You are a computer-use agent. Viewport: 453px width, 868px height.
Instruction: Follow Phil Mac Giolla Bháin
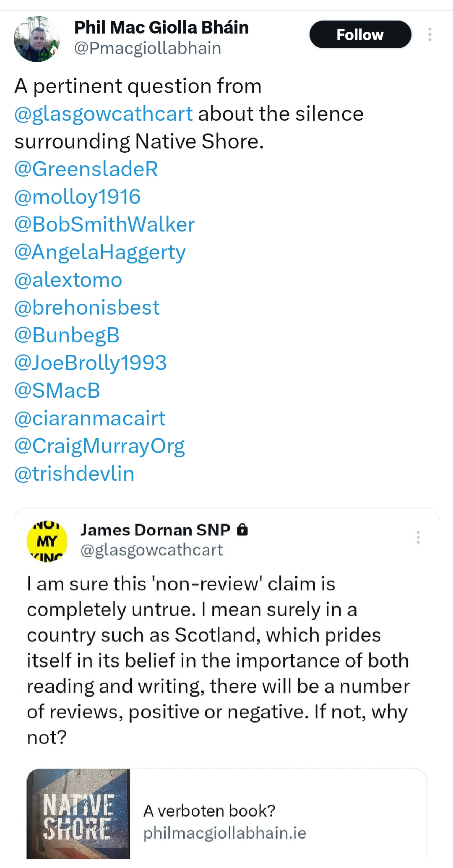click(x=360, y=34)
